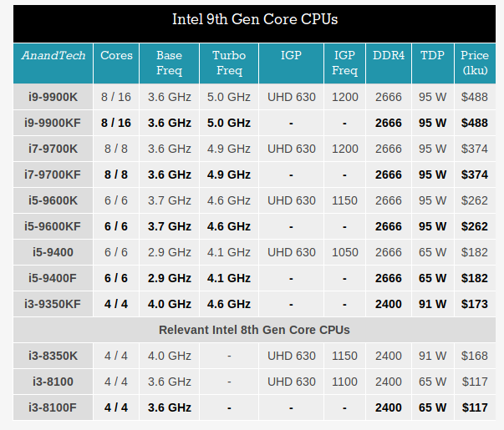Viewport: 504px width, 430px height.
Task: Click the 4.1 GHz turbo of i5-9400F
Action: coord(229,278)
